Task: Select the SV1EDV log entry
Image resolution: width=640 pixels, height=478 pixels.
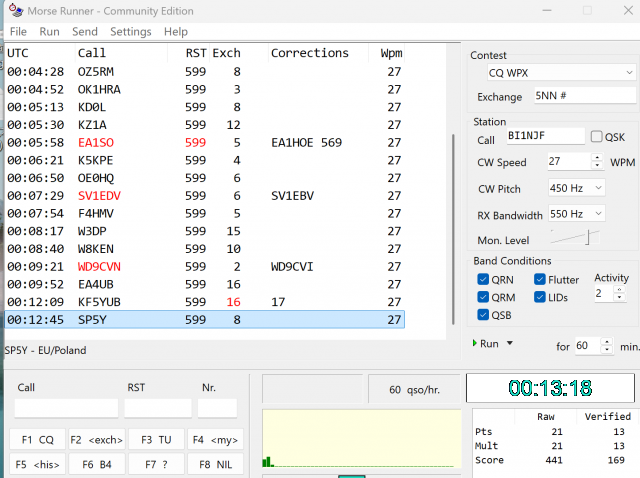Action: click(x=205, y=196)
